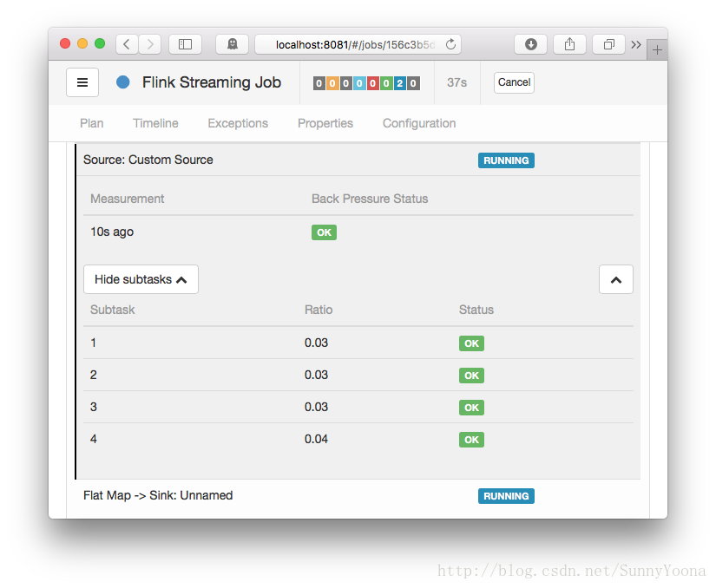Click the blue job status circle

coord(123,82)
